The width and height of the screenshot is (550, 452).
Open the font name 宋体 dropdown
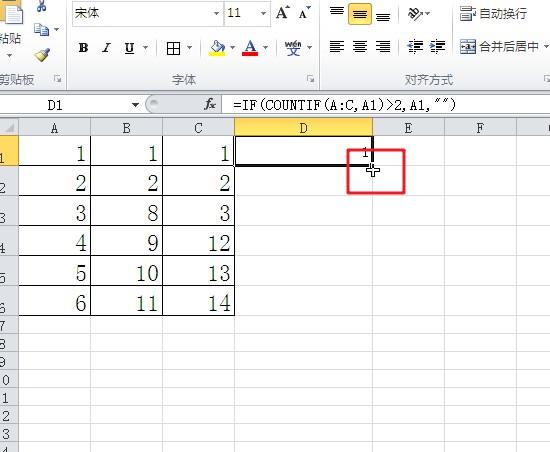pos(216,13)
